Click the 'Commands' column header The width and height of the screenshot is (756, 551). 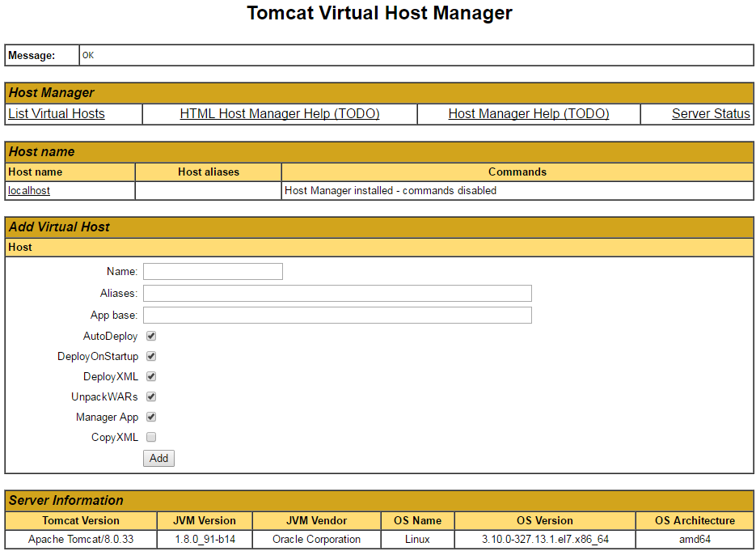(x=517, y=172)
